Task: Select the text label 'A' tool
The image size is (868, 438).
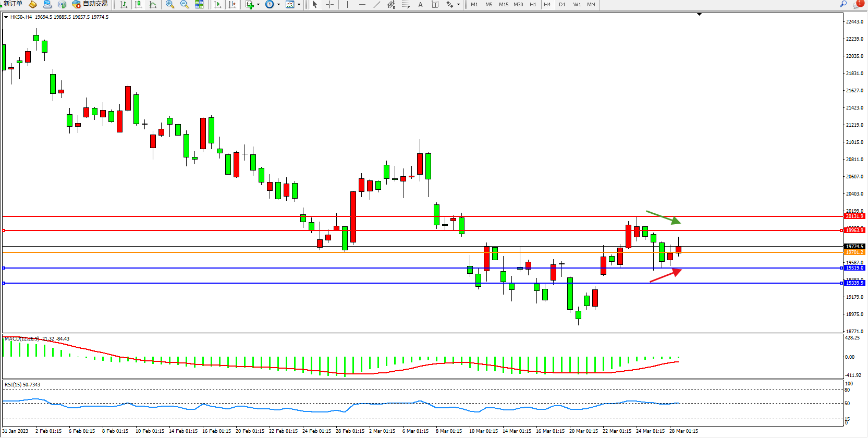Action: (x=420, y=5)
